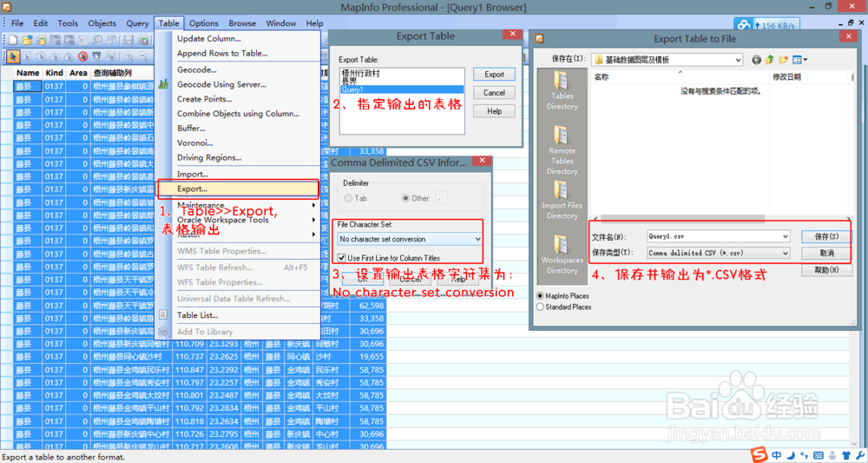Open the Import Files Directory place
868x463 pixels.
point(562,201)
